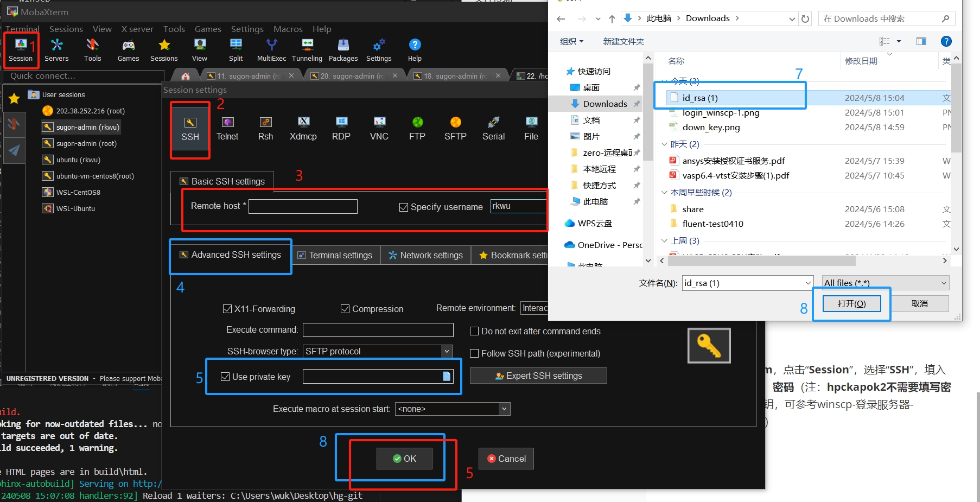Click the private key file browse icon
Image resolution: width=980 pixels, height=502 pixels.
[x=447, y=376]
